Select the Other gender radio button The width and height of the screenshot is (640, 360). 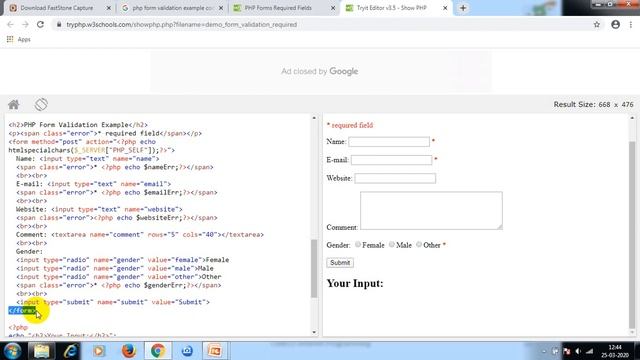[x=419, y=244]
